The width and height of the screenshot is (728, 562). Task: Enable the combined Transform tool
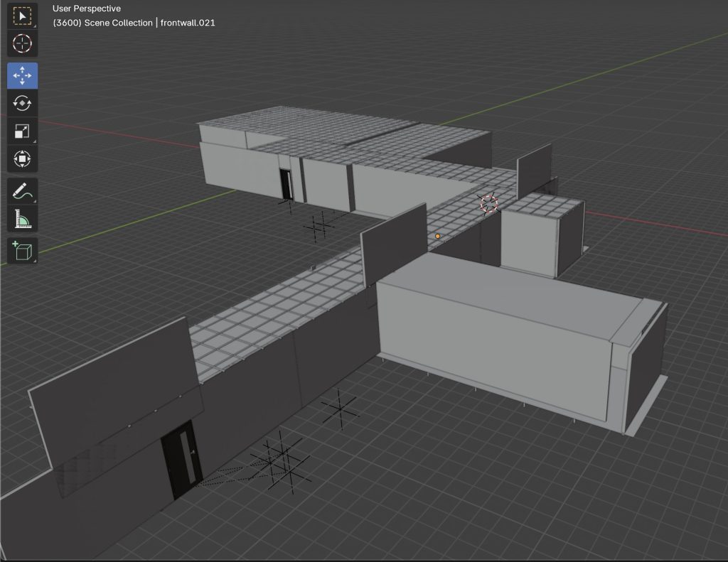click(x=22, y=158)
